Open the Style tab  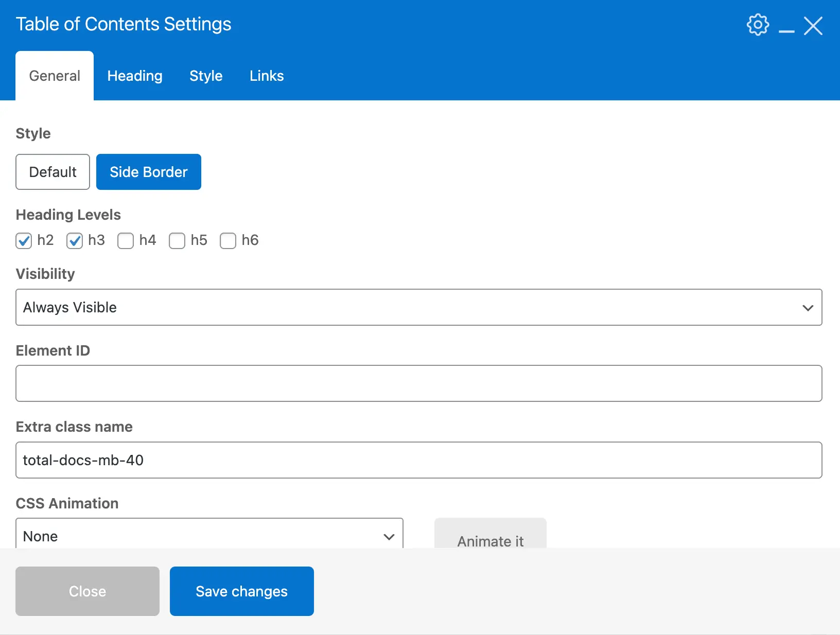click(206, 76)
